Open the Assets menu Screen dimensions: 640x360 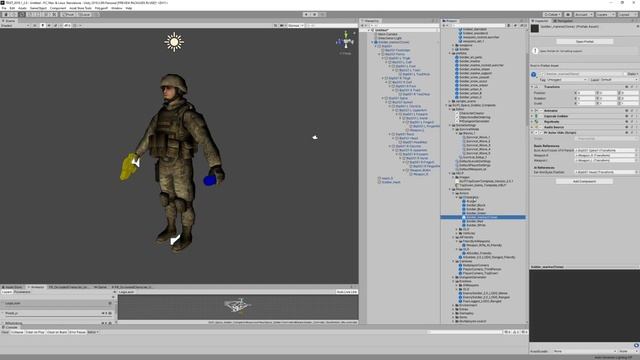pyautogui.click(x=22, y=8)
